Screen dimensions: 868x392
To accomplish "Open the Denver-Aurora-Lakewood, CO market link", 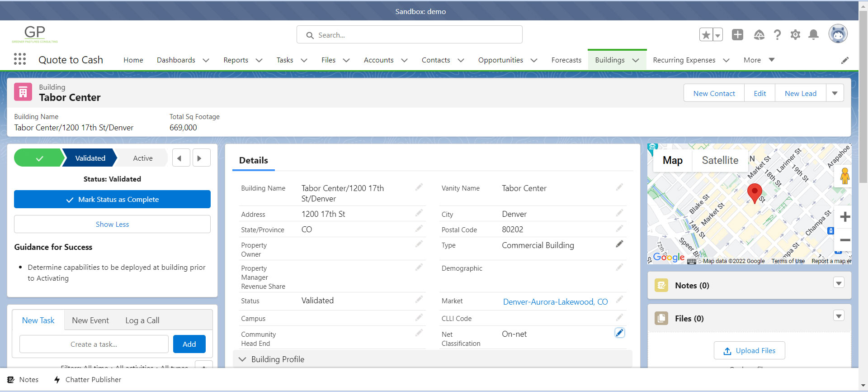I will tap(555, 302).
